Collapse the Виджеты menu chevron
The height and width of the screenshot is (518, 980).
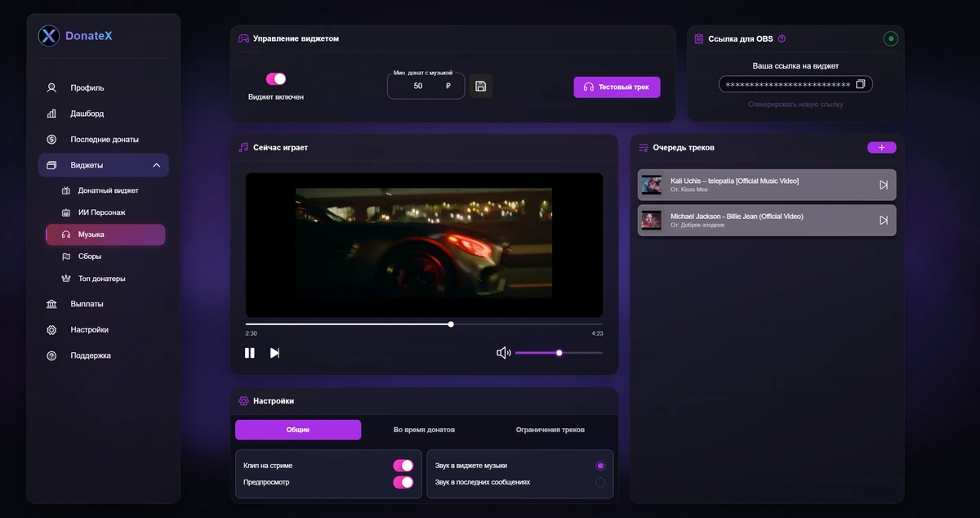[x=156, y=166]
